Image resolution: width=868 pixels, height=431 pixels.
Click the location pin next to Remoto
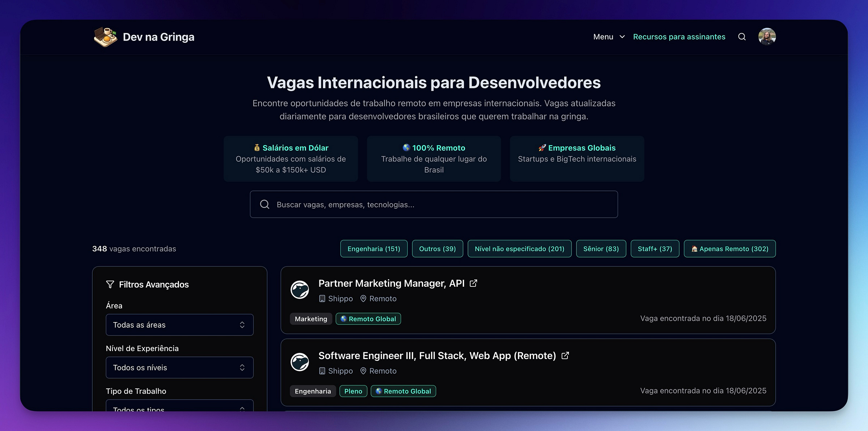coord(363,299)
